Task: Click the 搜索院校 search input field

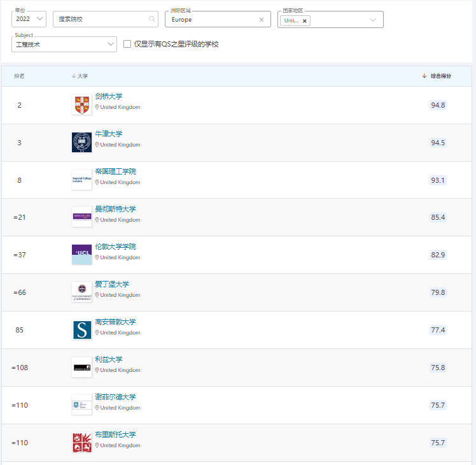Action: coord(102,19)
